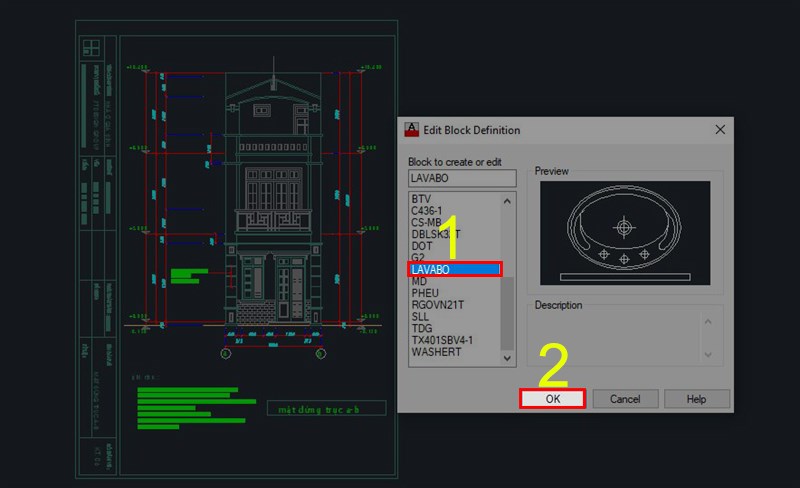This screenshot has width=800, height=488.
Task: Open Help for block definition
Action: coord(696,399)
